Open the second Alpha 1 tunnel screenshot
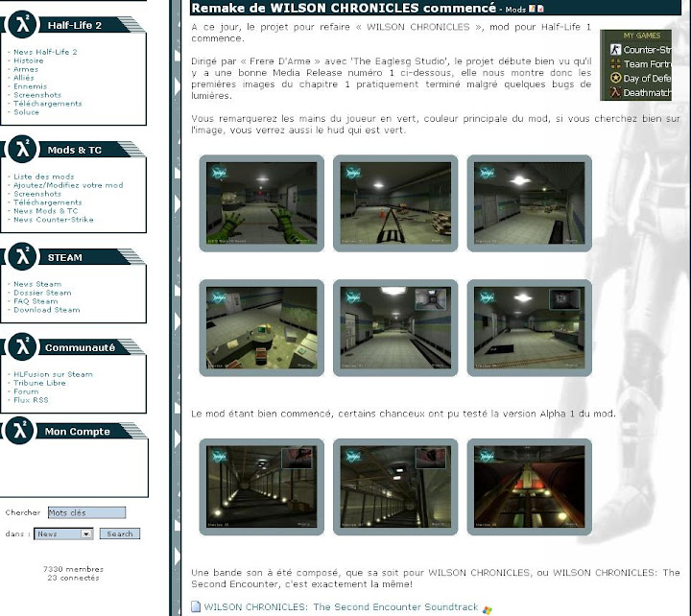 395,486
